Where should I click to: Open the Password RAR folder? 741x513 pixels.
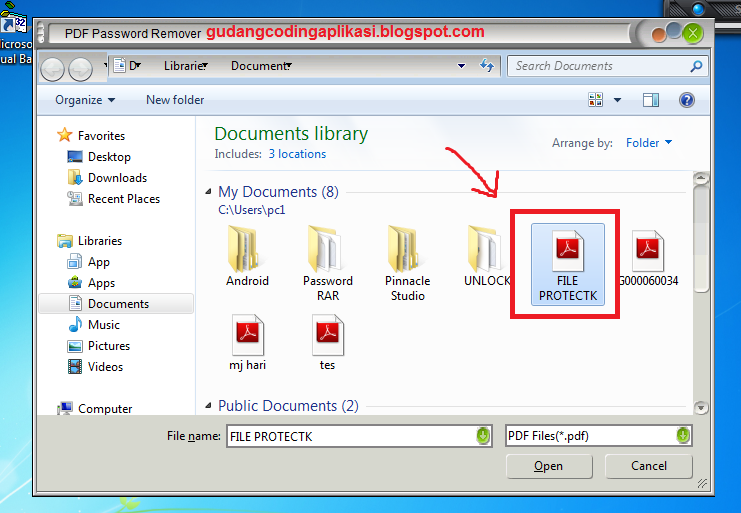[x=327, y=264]
